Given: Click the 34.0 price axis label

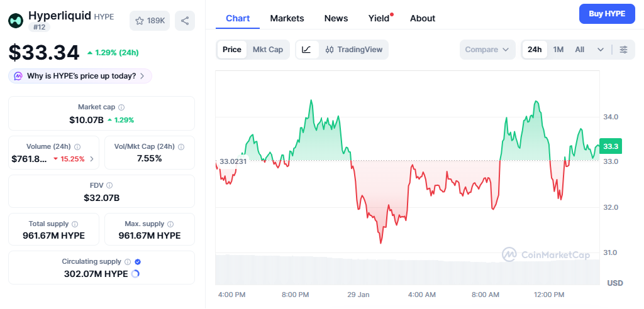Looking at the screenshot, I should (x=610, y=117).
